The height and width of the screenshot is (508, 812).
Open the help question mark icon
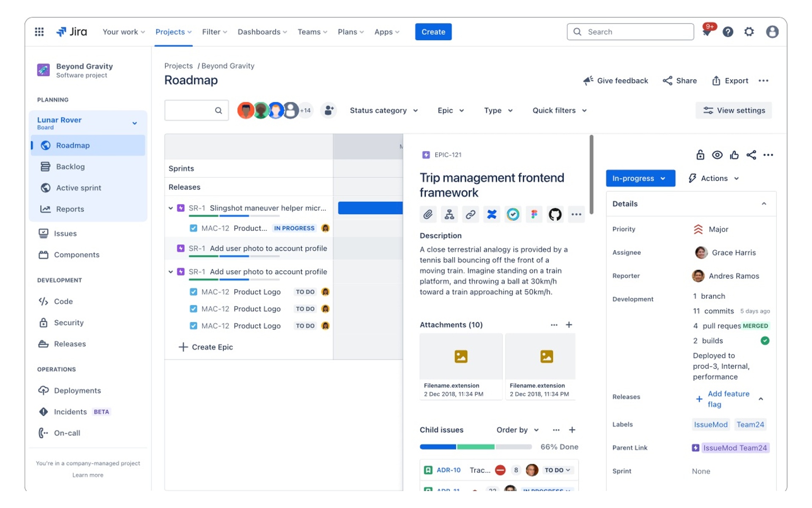[727, 32]
